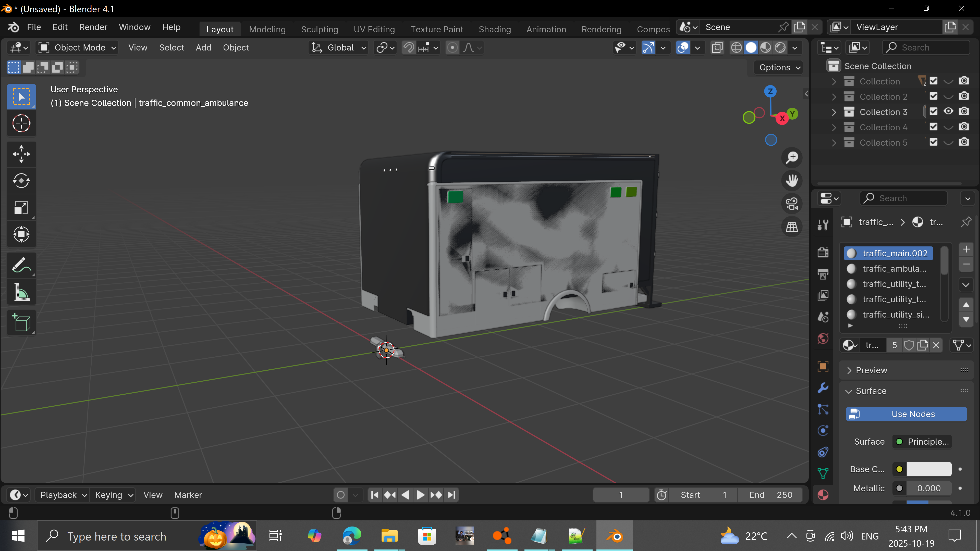
Task: Open the Modifiers wrench properties tab
Action: click(823, 387)
